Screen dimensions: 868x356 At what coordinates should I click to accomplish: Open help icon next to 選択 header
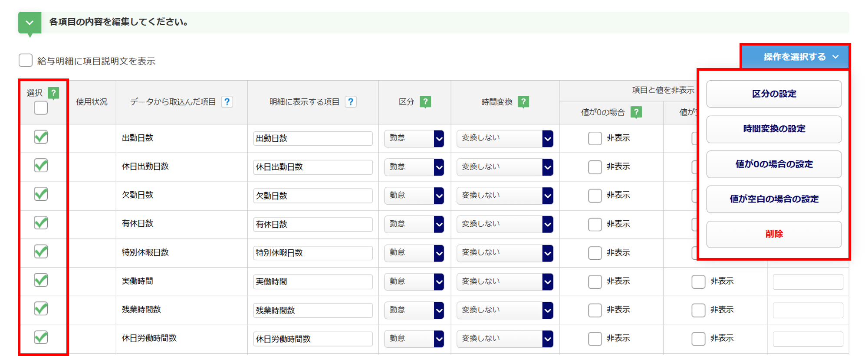[x=53, y=93]
